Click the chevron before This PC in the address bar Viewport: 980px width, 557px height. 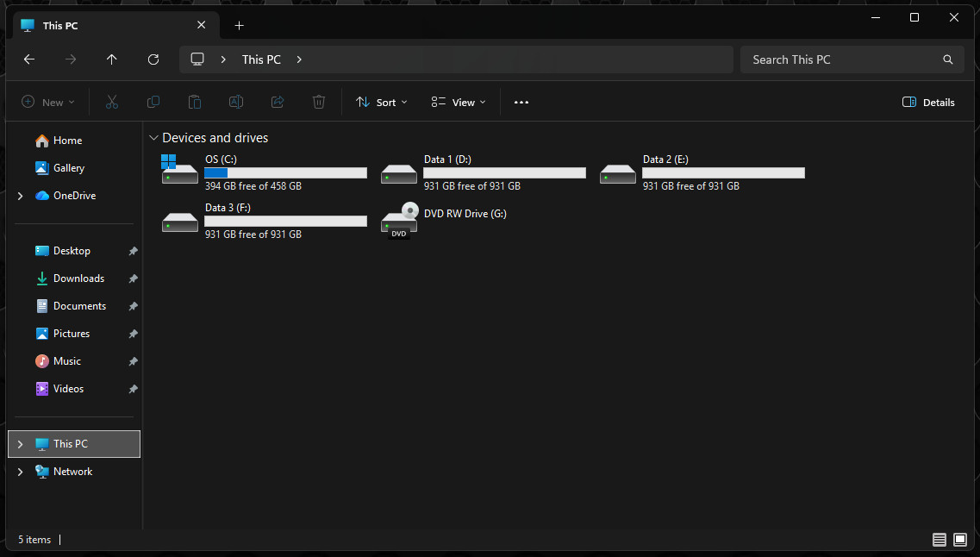(x=223, y=59)
